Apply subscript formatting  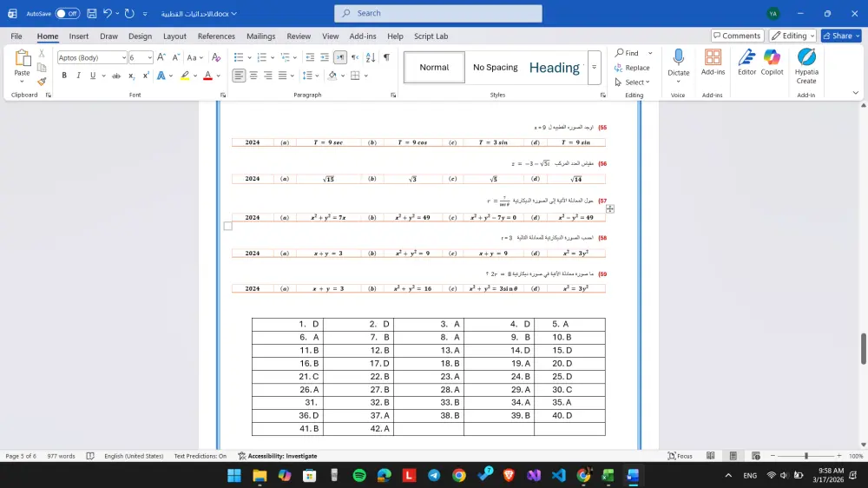[131, 76]
